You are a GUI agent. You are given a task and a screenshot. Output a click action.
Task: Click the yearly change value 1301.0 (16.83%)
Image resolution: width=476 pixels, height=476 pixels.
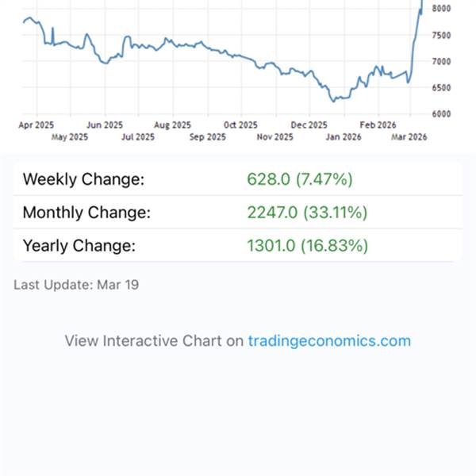coord(308,246)
